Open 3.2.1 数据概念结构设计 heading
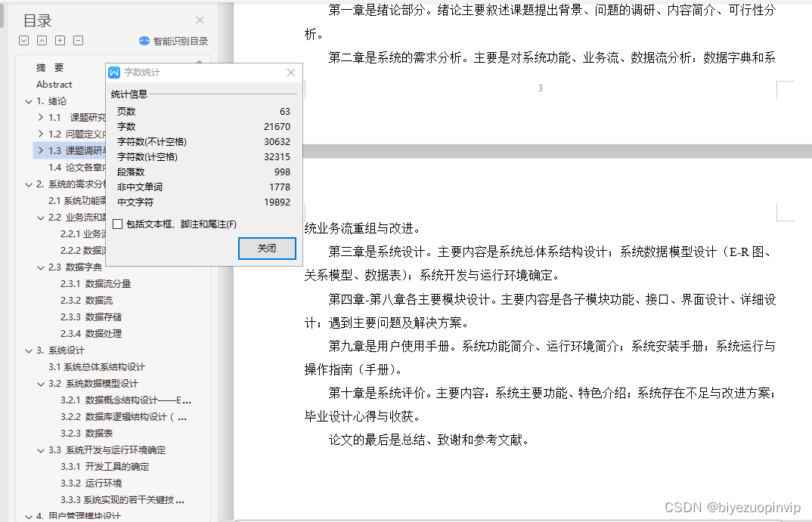 pos(126,400)
